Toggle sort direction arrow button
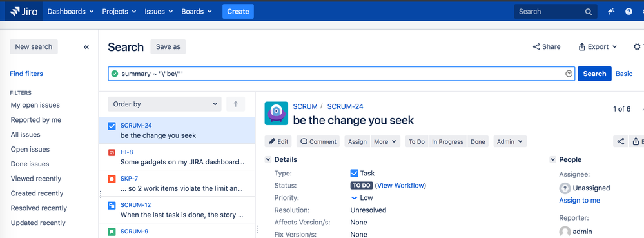 coord(236,104)
